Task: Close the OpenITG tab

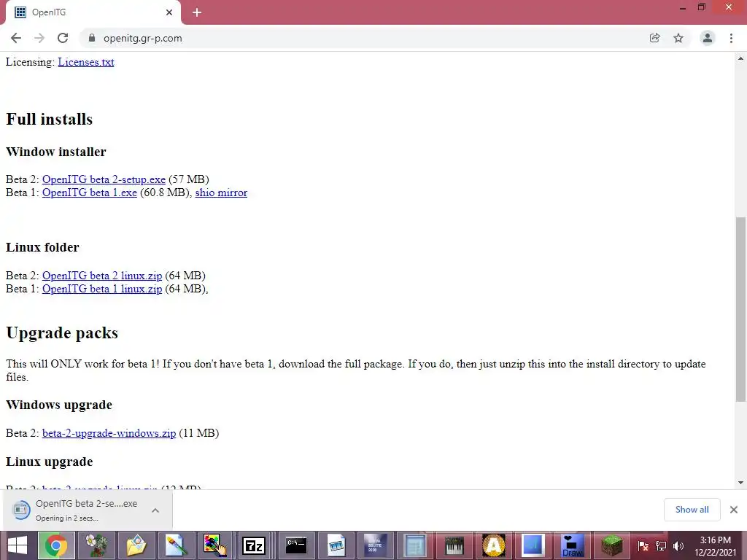Action: [x=169, y=12]
